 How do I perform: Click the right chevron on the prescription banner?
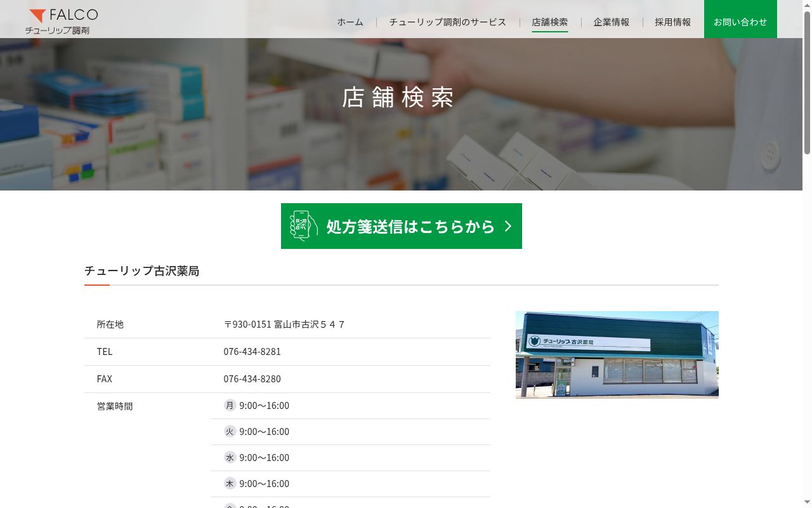[508, 226]
